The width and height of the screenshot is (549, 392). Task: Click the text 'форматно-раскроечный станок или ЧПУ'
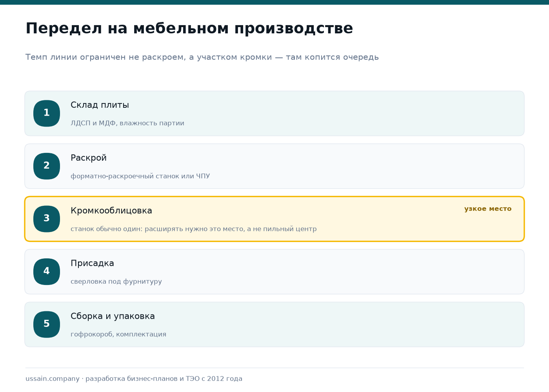(x=140, y=176)
